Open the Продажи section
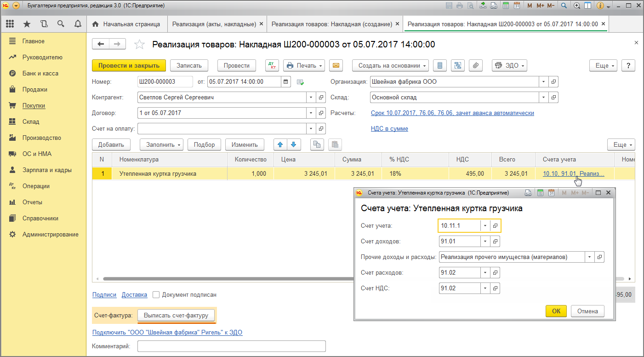 (35, 90)
